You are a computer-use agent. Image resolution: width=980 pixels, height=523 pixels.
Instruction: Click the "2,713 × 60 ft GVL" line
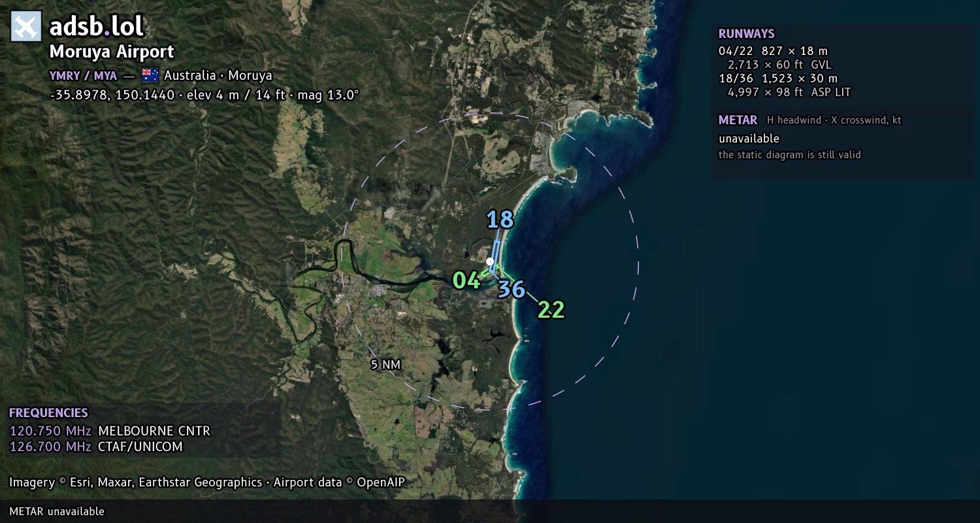click(x=779, y=65)
